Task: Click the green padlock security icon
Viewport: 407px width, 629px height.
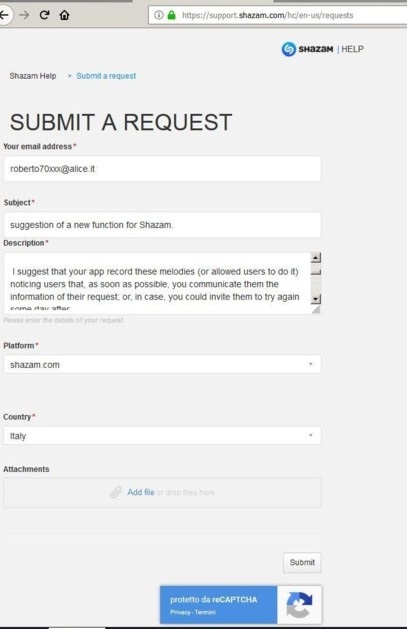Action: click(172, 15)
